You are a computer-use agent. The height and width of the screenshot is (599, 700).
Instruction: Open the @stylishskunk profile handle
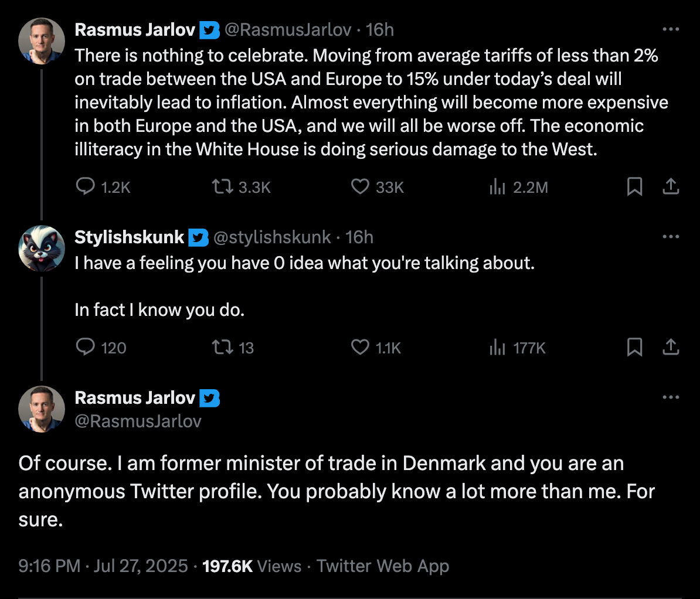(272, 237)
